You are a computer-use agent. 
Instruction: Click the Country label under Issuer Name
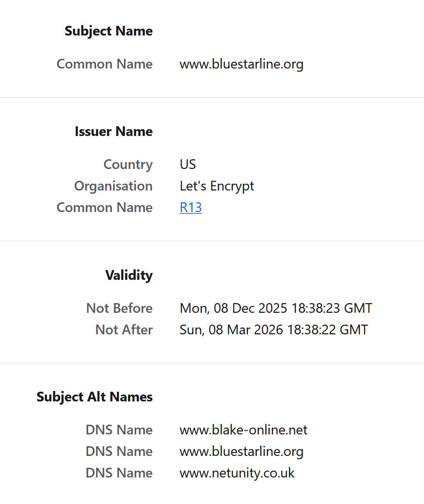pyautogui.click(x=128, y=165)
